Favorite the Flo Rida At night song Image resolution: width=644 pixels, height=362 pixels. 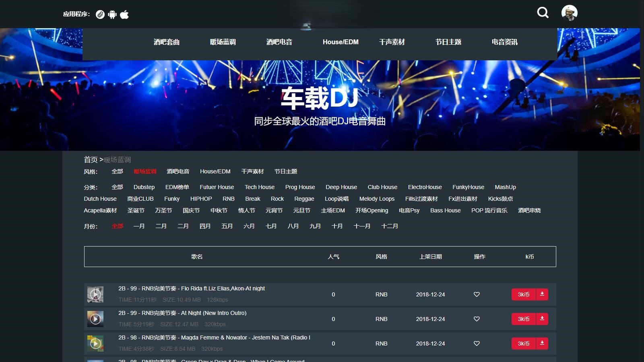click(x=477, y=294)
